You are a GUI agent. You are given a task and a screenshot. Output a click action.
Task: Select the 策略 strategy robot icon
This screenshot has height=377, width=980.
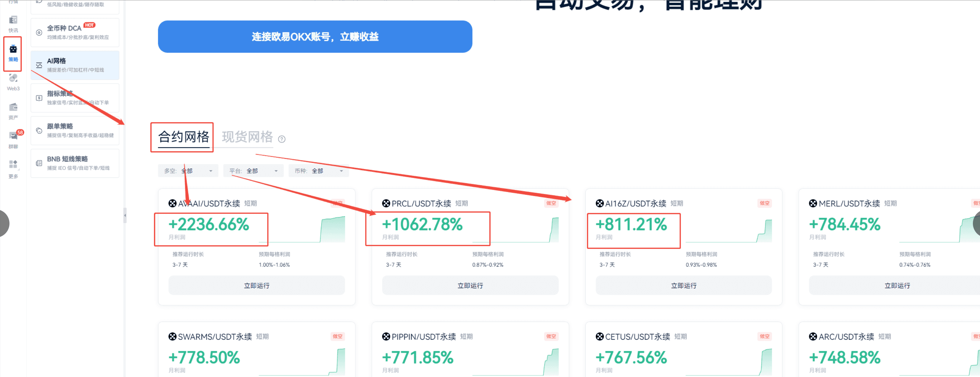tap(13, 49)
